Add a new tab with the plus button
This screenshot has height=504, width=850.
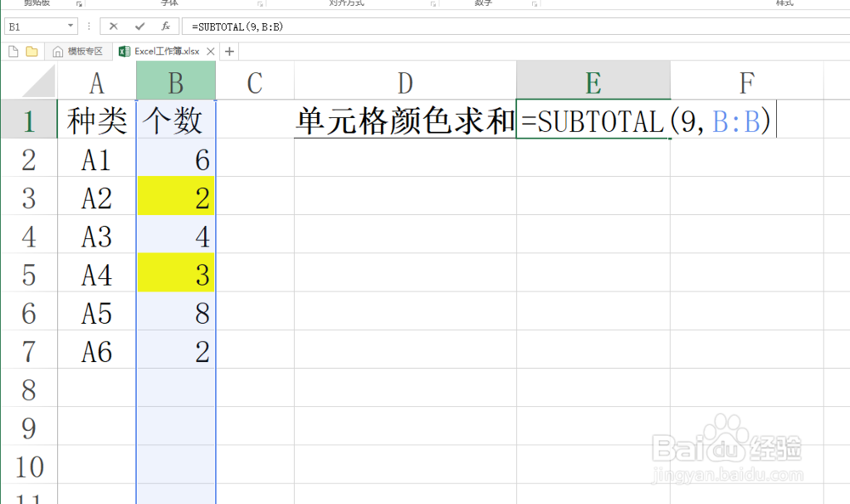pyautogui.click(x=229, y=52)
